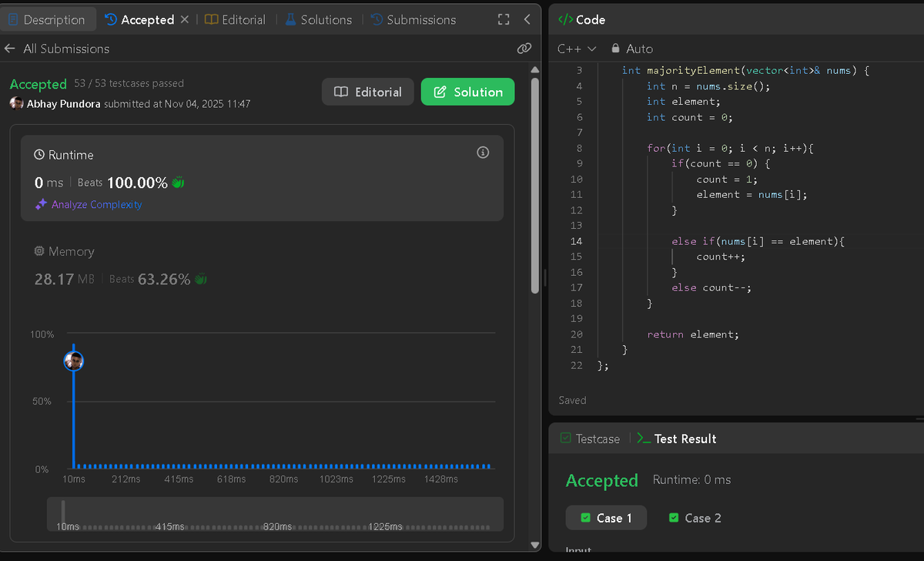
Task: Open Abhay Pundora's profile avatar
Action: [x=17, y=103]
